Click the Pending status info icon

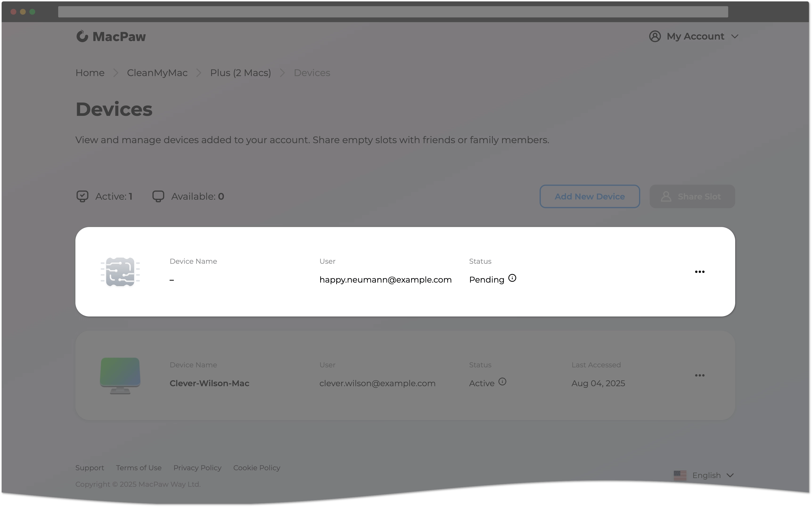[512, 278]
